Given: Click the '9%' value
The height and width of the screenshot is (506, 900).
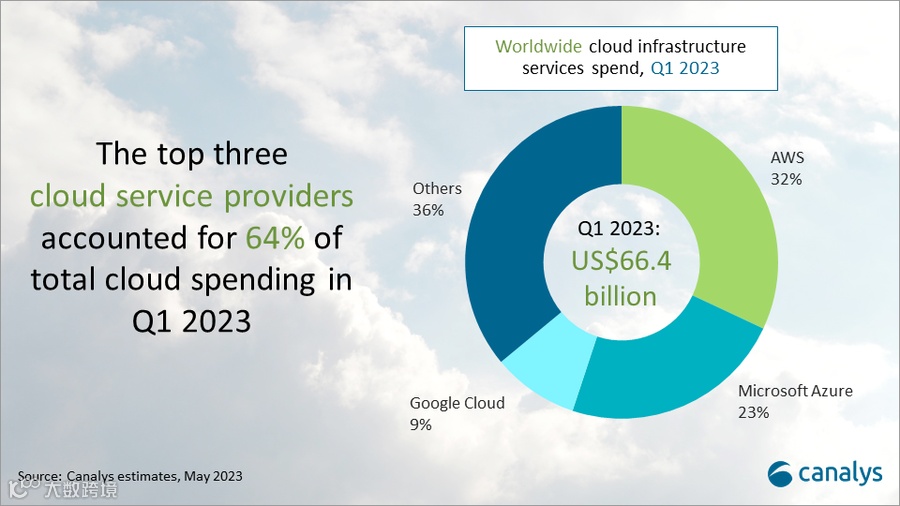Looking at the screenshot, I should pos(420,425).
